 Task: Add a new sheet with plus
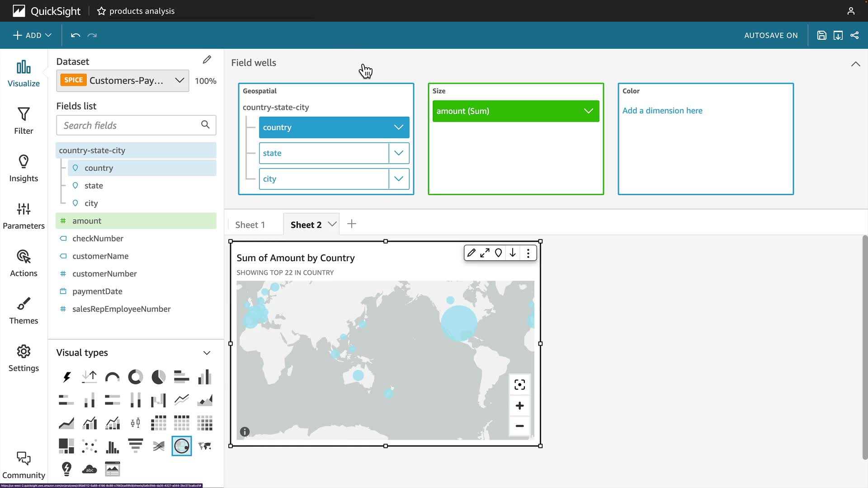click(352, 224)
